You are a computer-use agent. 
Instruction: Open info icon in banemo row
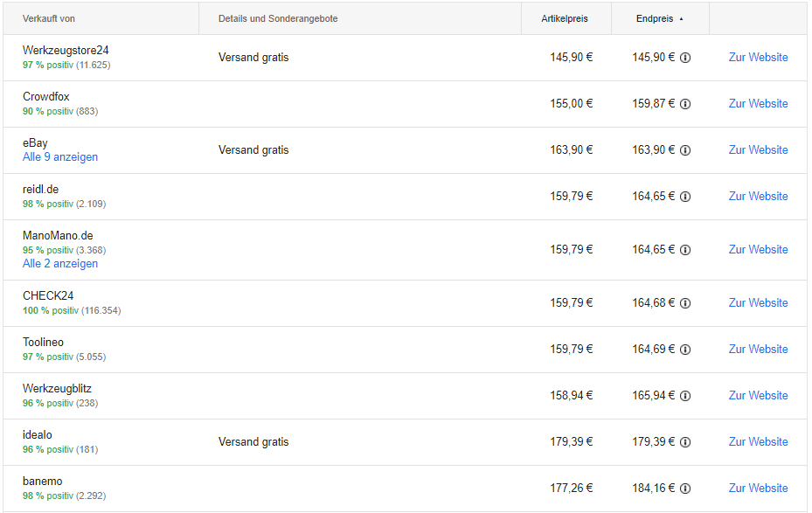point(684,489)
